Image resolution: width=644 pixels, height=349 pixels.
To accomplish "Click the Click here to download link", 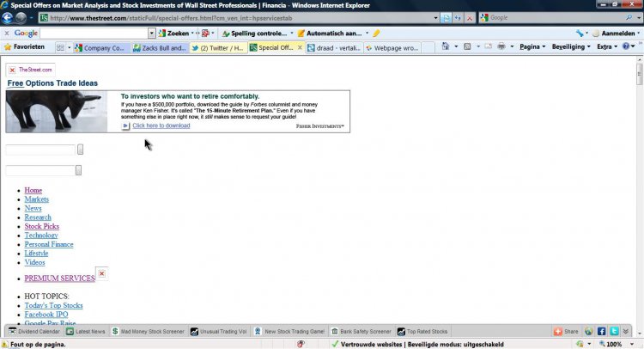I will click(161, 126).
